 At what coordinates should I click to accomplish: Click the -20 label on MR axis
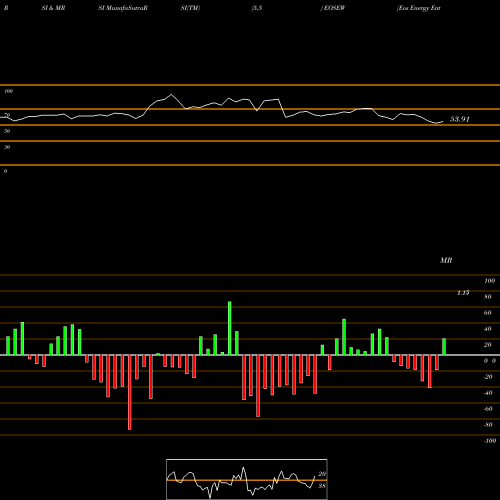488,377
